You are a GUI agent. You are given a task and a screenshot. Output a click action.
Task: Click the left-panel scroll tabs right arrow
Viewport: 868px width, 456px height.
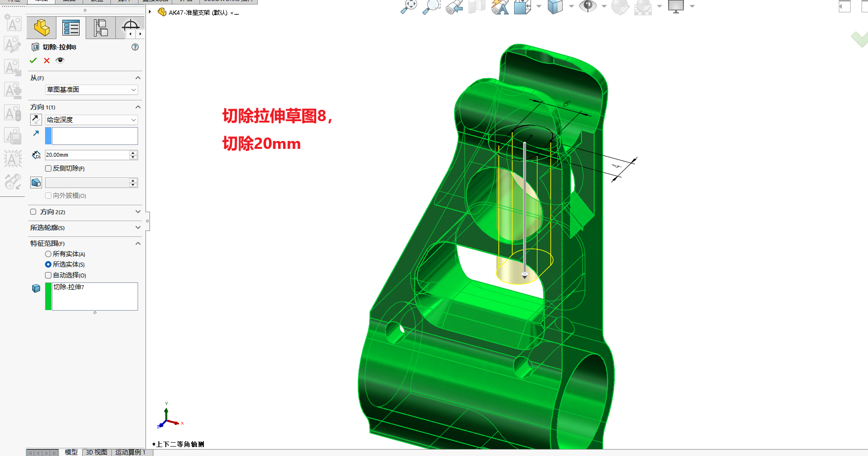point(141,34)
